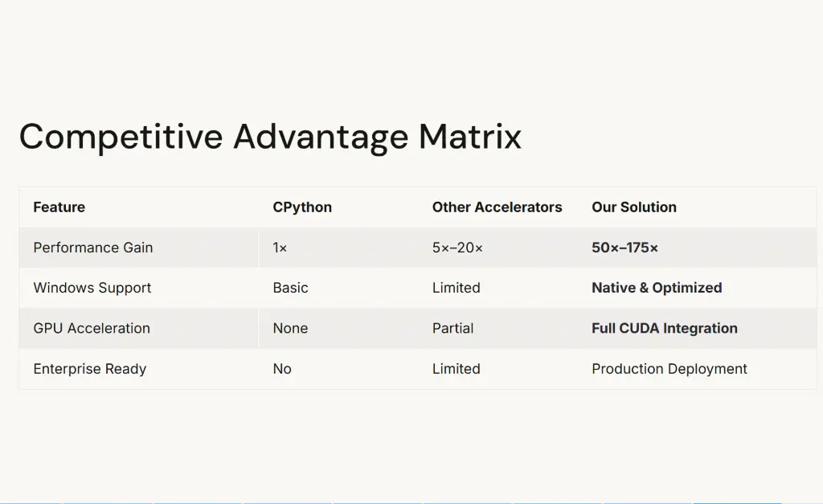
Task: Select the Enterprise Ready row label
Action: (89, 369)
